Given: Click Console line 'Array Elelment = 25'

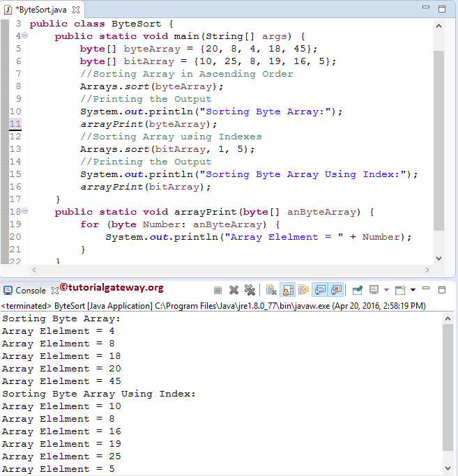Looking at the screenshot, I should pos(61,456).
